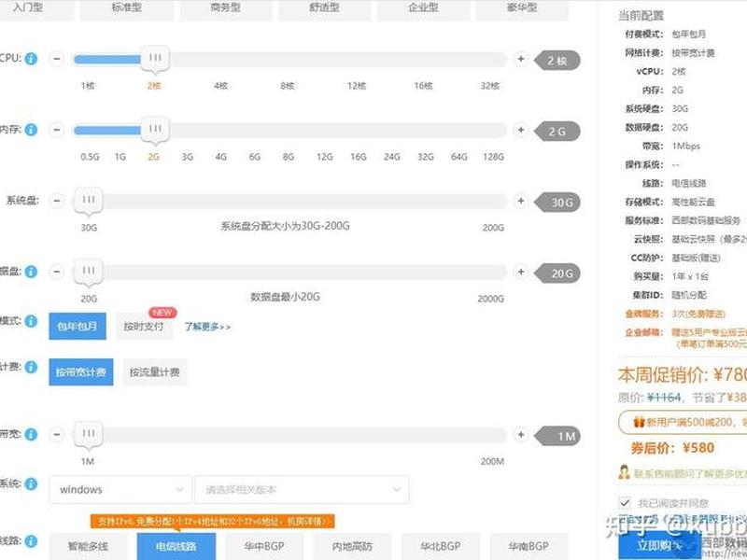Click the 16核 CPU scale label

423,86
